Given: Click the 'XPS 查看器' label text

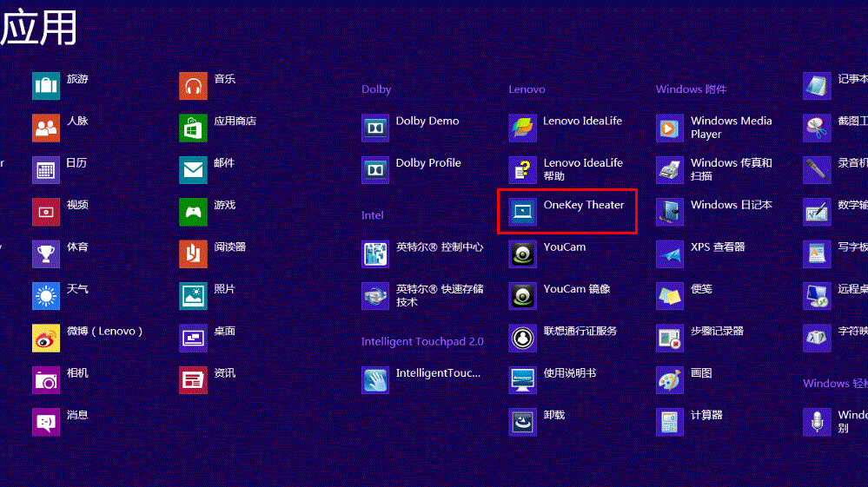Looking at the screenshot, I should 718,247.
